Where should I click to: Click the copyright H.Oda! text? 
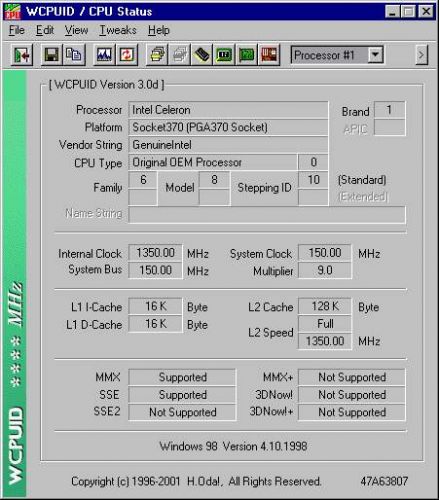[196, 482]
